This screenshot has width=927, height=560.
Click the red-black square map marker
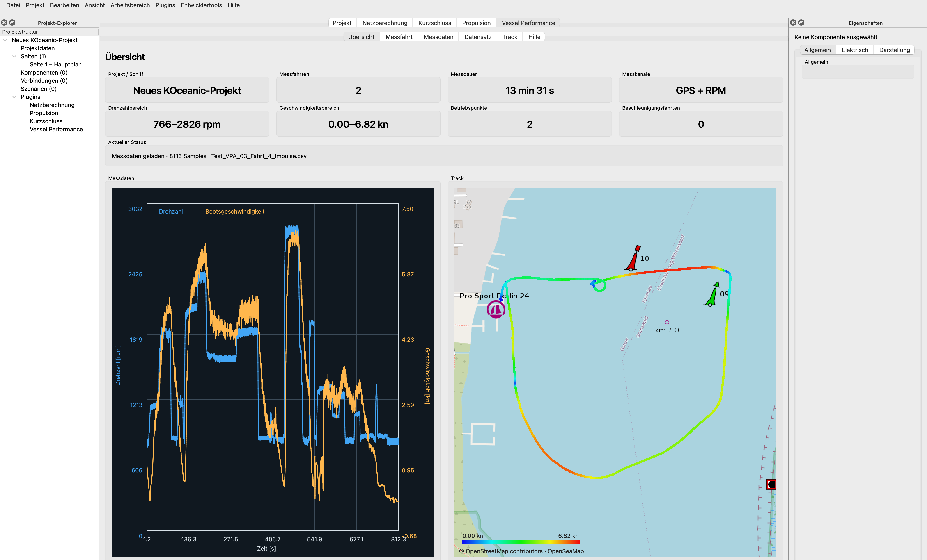[771, 485]
